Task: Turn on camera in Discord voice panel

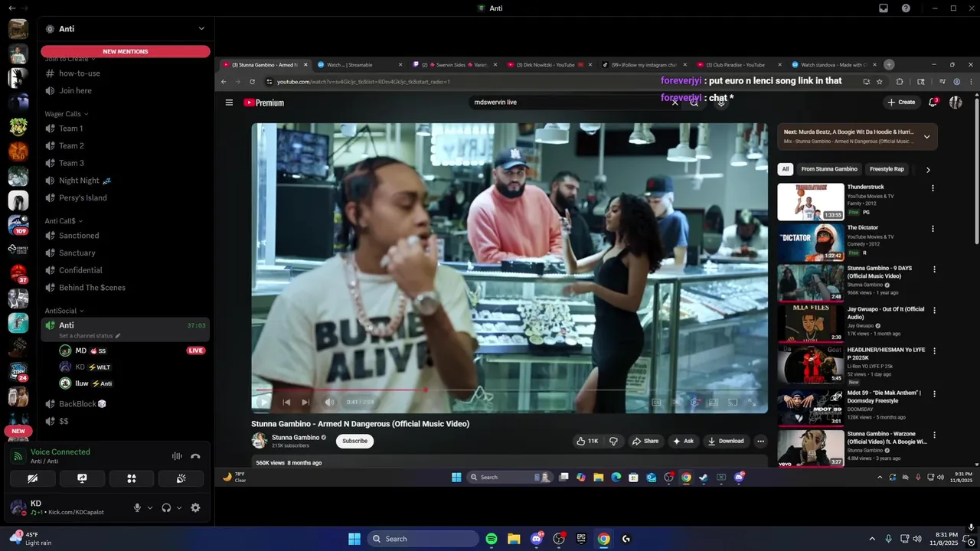Action: pos(32,478)
